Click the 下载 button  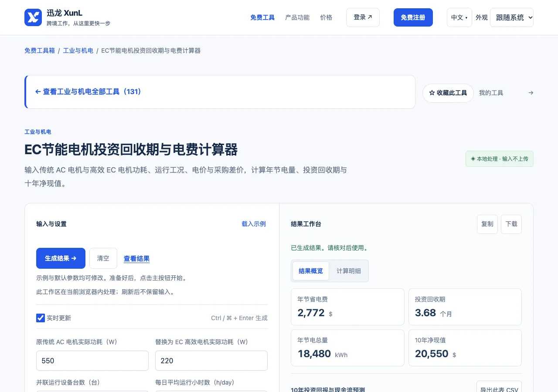pos(511,224)
